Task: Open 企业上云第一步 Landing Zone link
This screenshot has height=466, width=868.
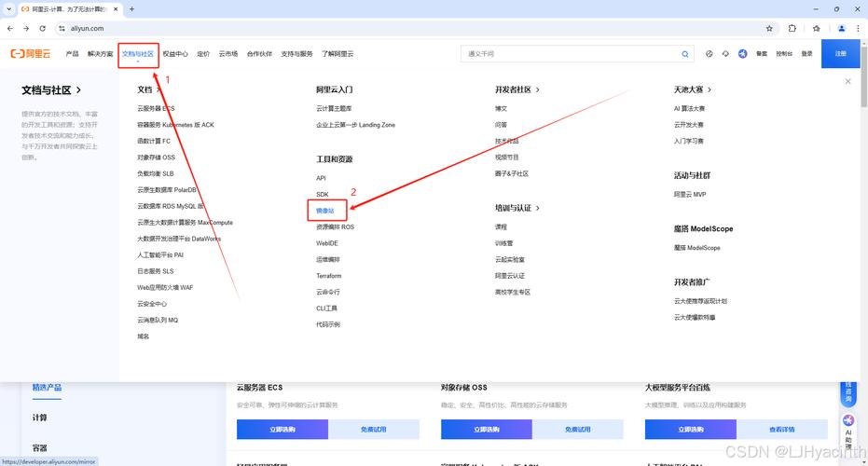Action: (x=355, y=125)
